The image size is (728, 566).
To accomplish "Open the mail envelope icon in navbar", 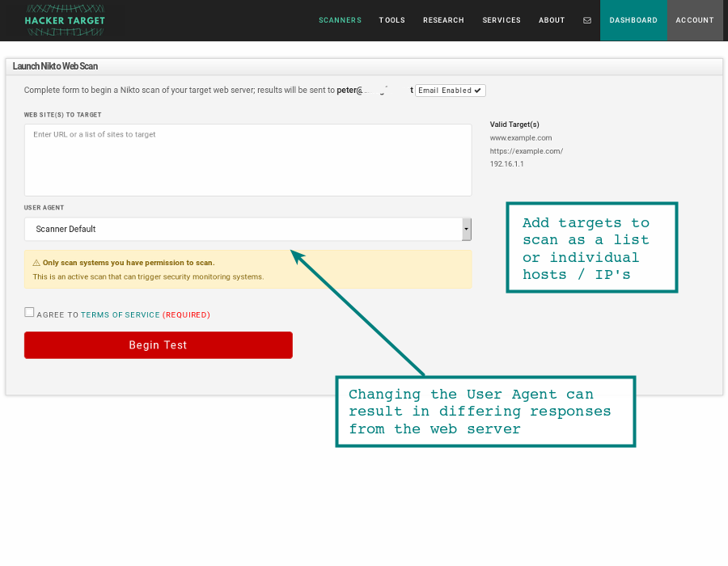I will [587, 20].
